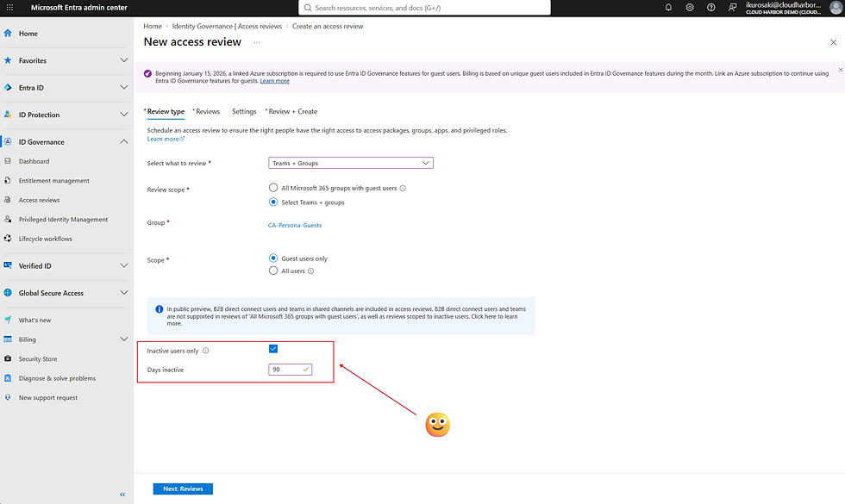The width and height of the screenshot is (845, 504).
Task: Open the notifications bell icon
Action: (x=668, y=8)
